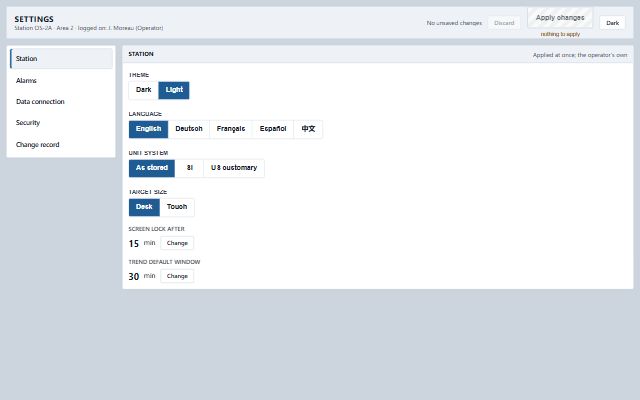Viewport: 640px width, 400px height.
Task: Open the Change record section
Action: (61, 144)
